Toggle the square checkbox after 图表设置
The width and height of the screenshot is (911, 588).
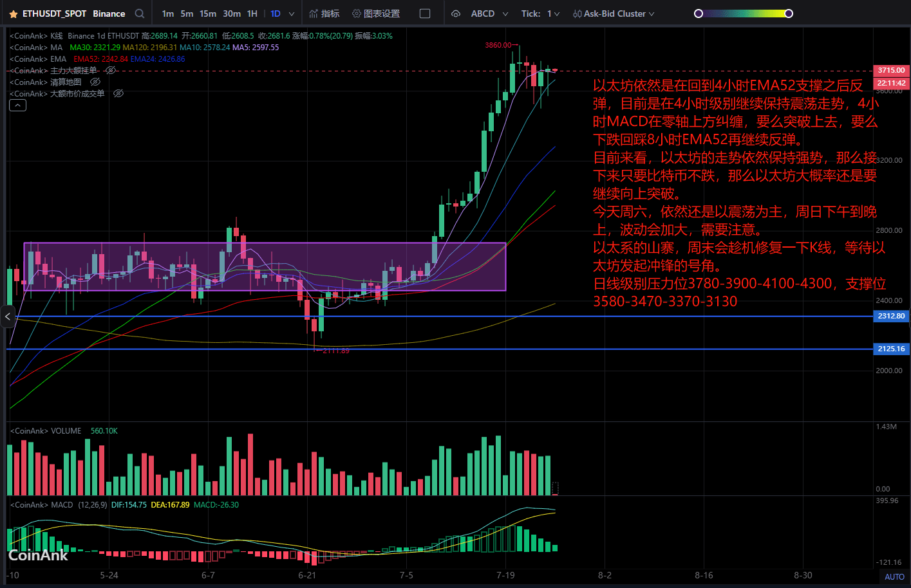[x=425, y=14]
